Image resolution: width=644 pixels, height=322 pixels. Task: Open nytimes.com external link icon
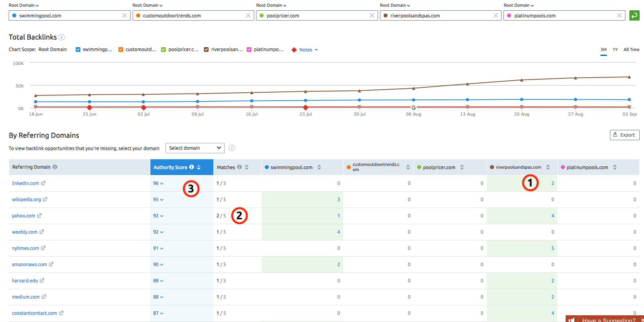pyautogui.click(x=43, y=248)
